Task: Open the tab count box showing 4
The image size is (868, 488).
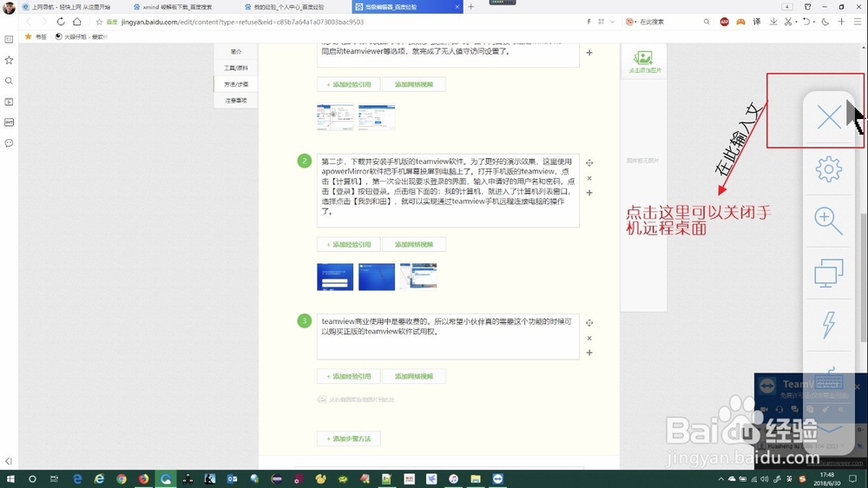Action: point(787,7)
